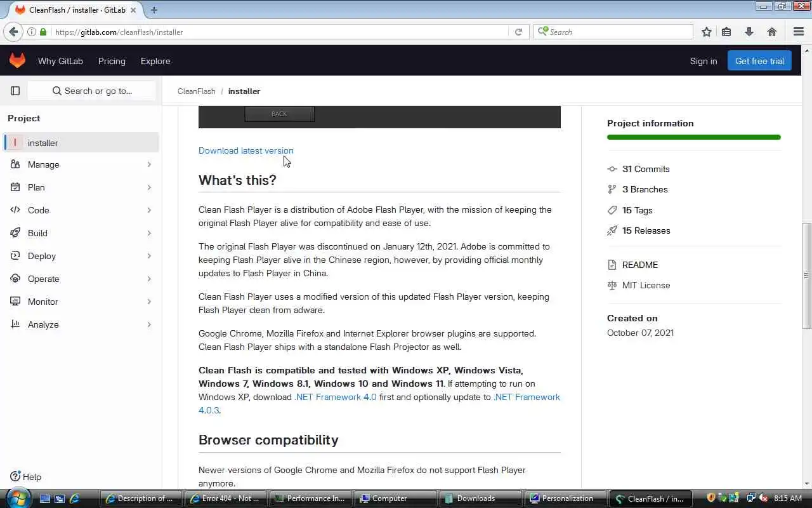Click the MIT License scale icon
This screenshot has height=508, width=812.
pyautogui.click(x=612, y=285)
